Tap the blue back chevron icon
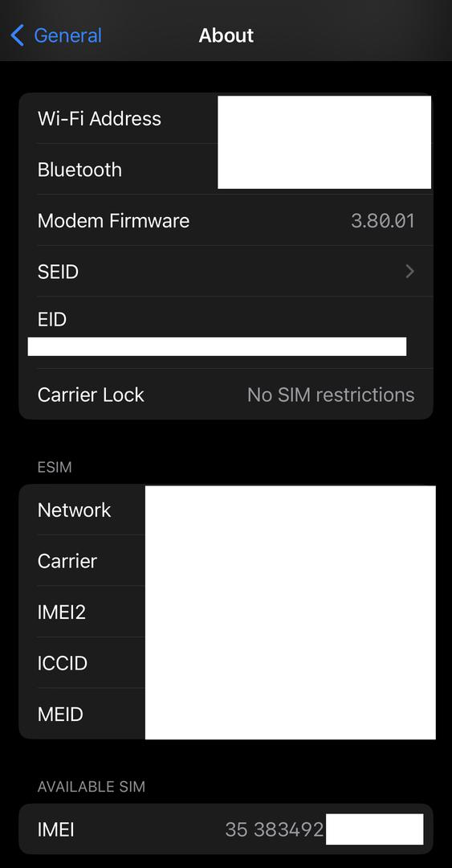Image resolution: width=452 pixels, height=868 pixels. point(18,35)
